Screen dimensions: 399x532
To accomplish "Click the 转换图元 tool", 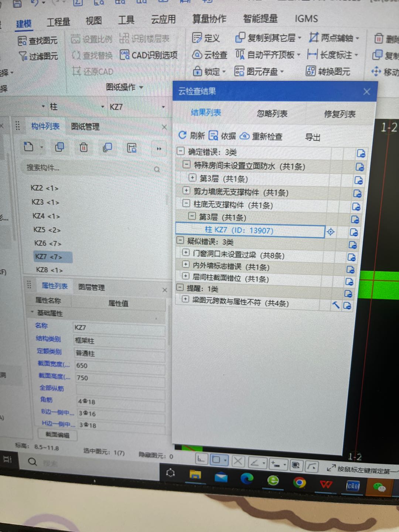I will (x=328, y=71).
